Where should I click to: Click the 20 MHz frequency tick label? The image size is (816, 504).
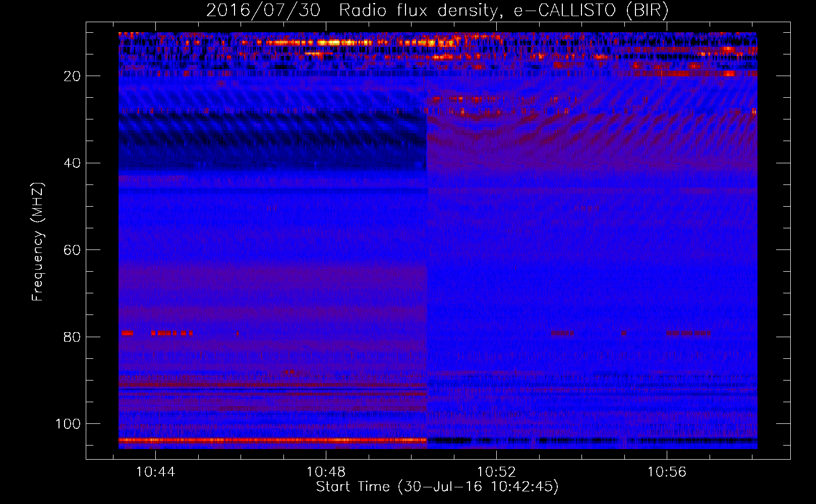pyautogui.click(x=72, y=76)
